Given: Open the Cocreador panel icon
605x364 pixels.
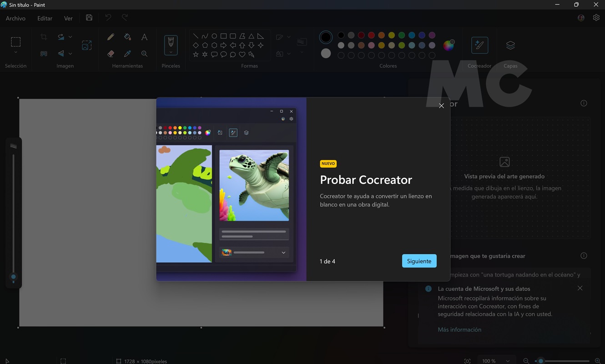Looking at the screenshot, I should [479, 45].
